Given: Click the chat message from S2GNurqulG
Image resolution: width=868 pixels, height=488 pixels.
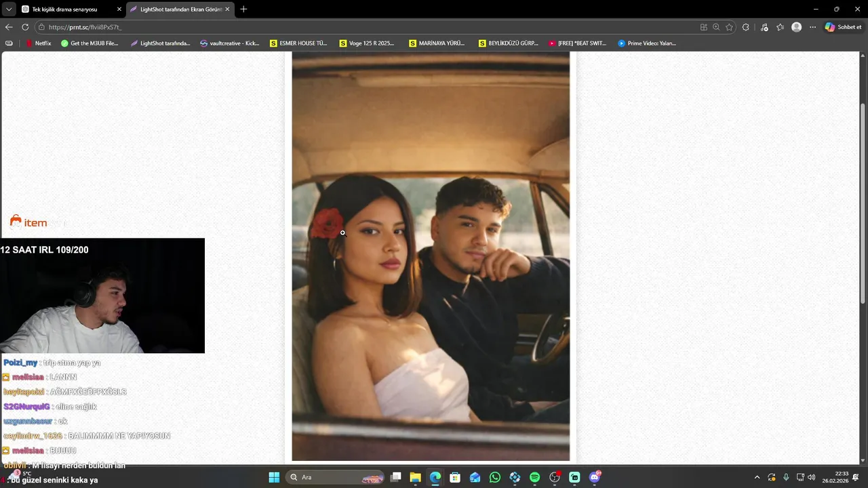Looking at the screenshot, I should [50, 407].
